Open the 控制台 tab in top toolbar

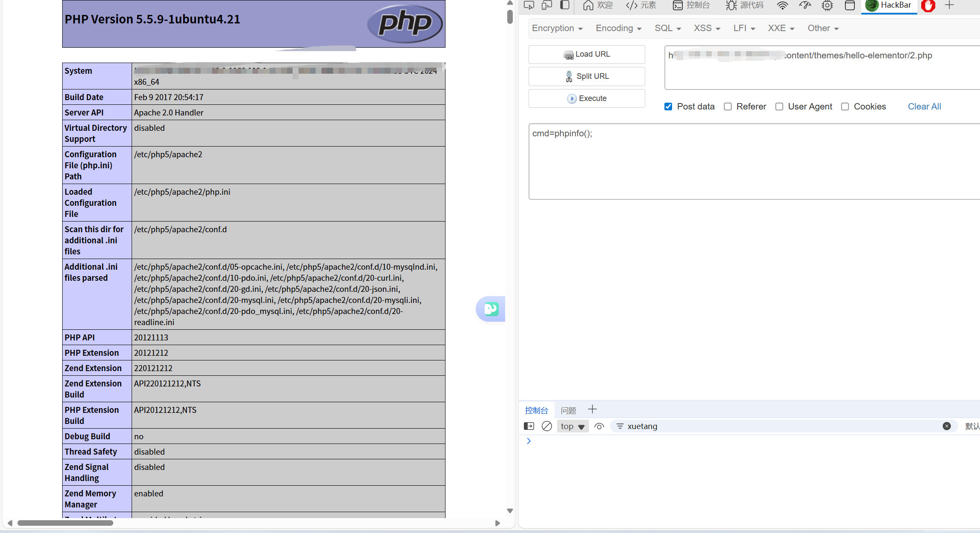[692, 5]
